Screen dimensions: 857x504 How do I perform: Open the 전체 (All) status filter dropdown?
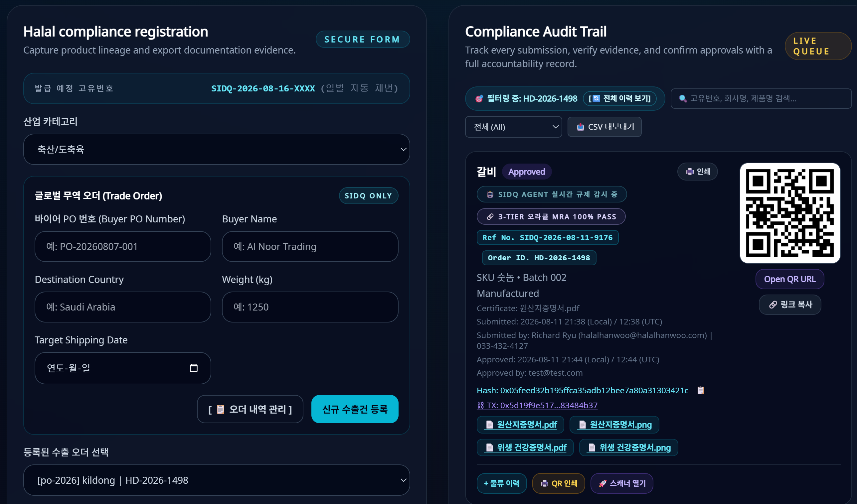[513, 127]
